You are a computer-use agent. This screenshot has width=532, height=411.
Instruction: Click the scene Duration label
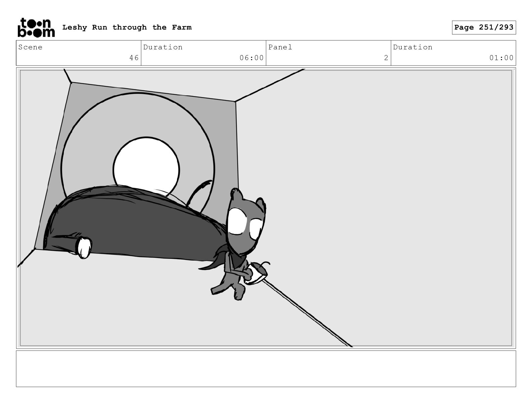[163, 47]
